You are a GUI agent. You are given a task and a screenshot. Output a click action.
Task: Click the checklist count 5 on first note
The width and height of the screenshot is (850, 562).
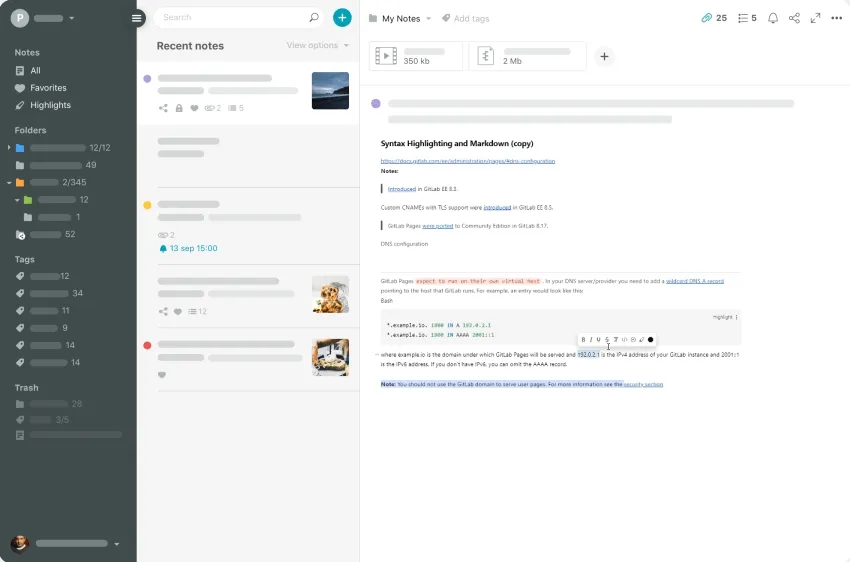pos(236,108)
